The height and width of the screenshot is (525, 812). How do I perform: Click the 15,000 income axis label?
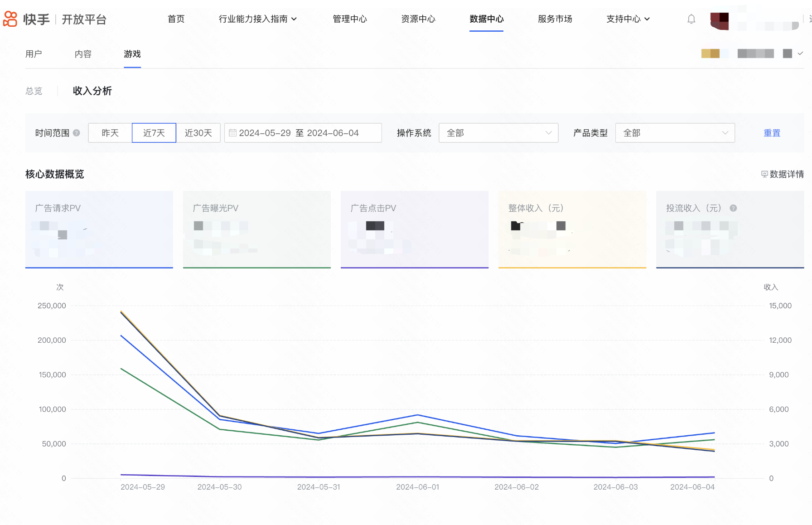[780, 306]
